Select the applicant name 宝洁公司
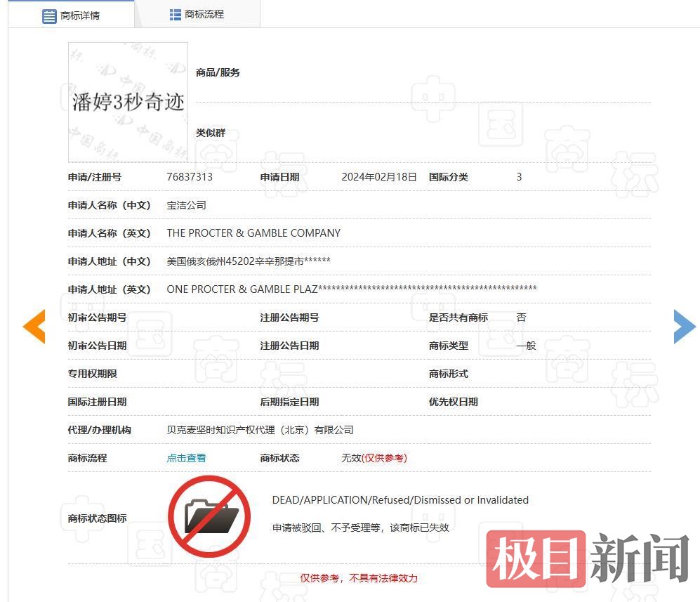Viewport: 700px width, 602px height. point(186,205)
